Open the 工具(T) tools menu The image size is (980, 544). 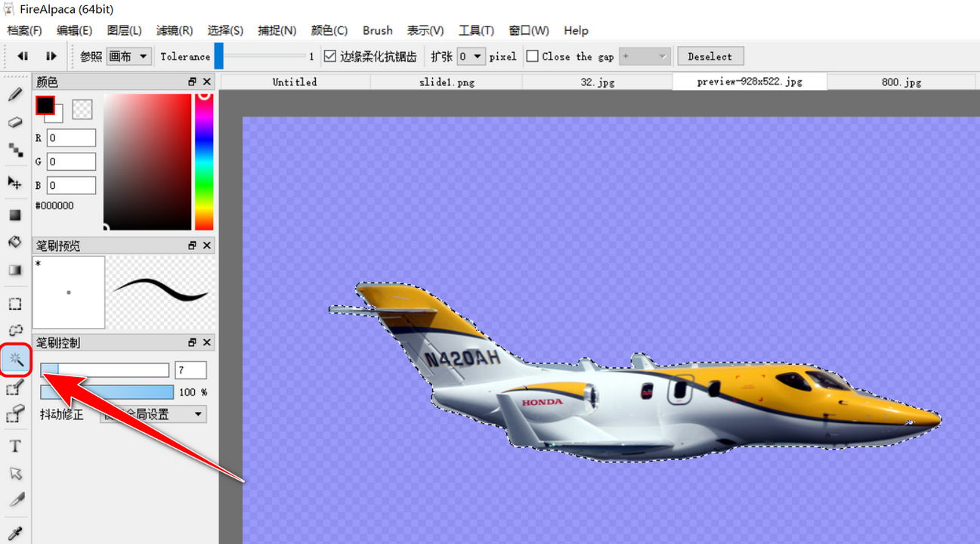tap(476, 30)
